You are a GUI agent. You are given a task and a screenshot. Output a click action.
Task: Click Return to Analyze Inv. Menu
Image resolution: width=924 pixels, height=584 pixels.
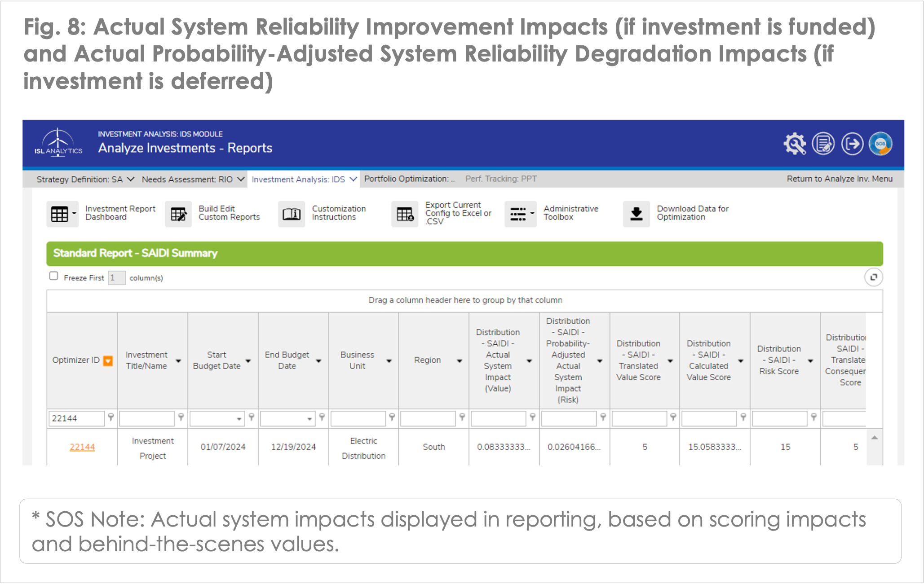click(840, 179)
